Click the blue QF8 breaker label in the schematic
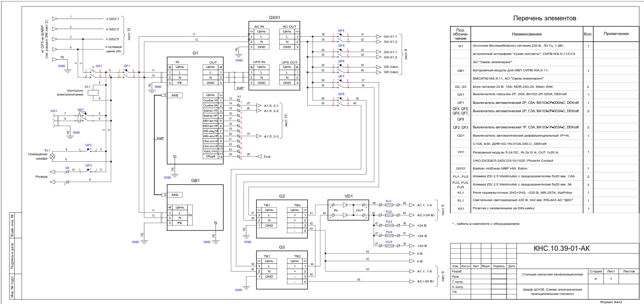The height and width of the screenshot is (304, 644). [341, 94]
